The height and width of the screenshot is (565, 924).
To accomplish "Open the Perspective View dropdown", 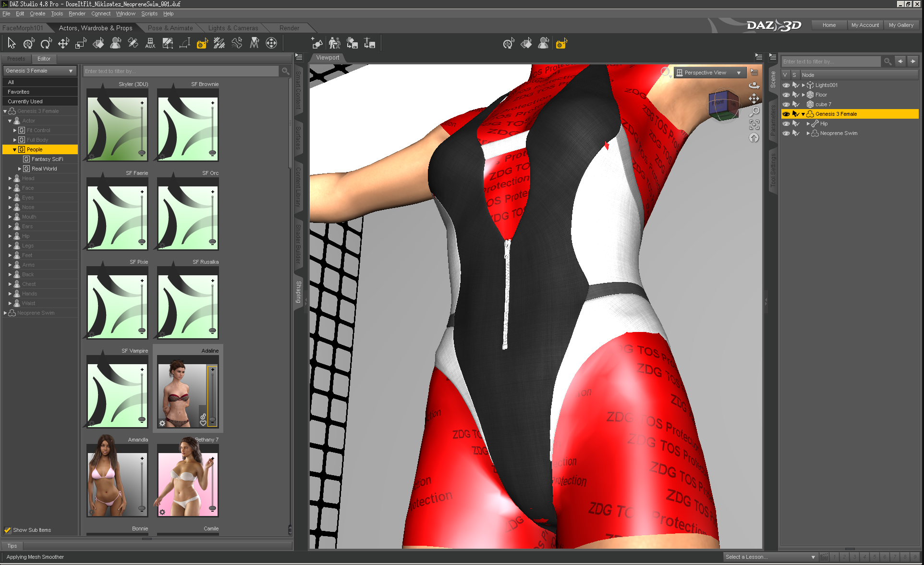I will click(709, 73).
